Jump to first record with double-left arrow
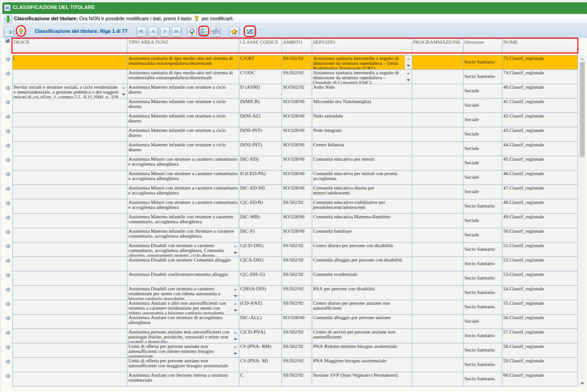The height and width of the screenshot is (392, 587). click(x=141, y=31)
